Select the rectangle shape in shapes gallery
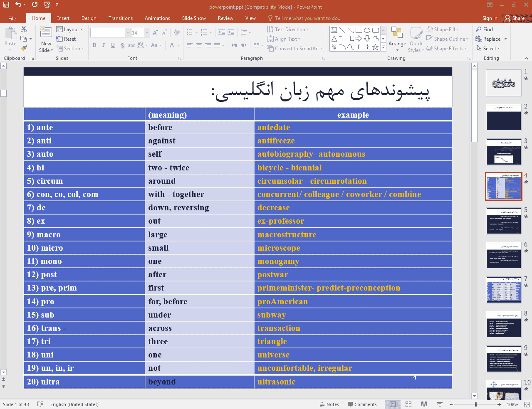Screen dimensions: 532x409 359,30
